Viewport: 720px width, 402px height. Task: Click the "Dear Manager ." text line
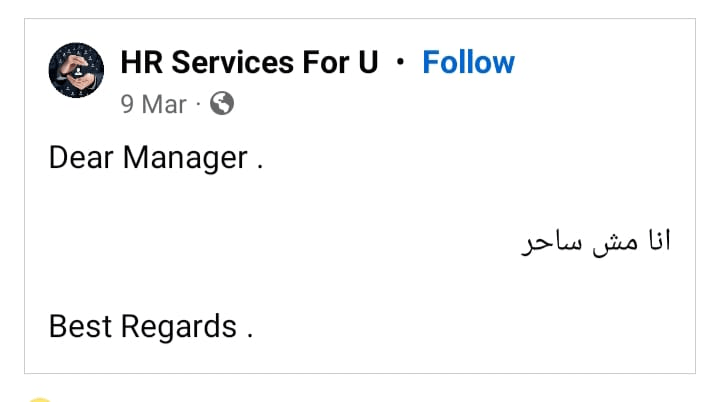[155, 158]
